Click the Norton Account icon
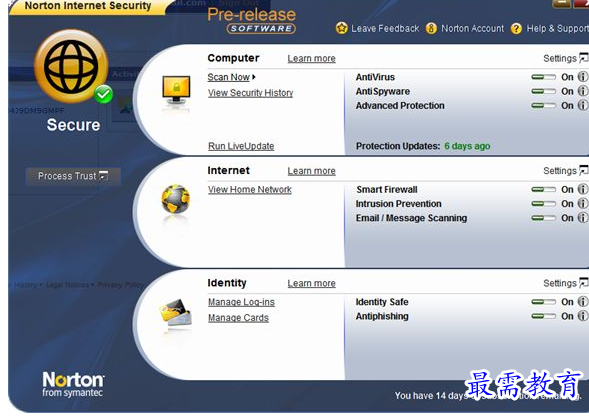 click(x=431, y=28)
